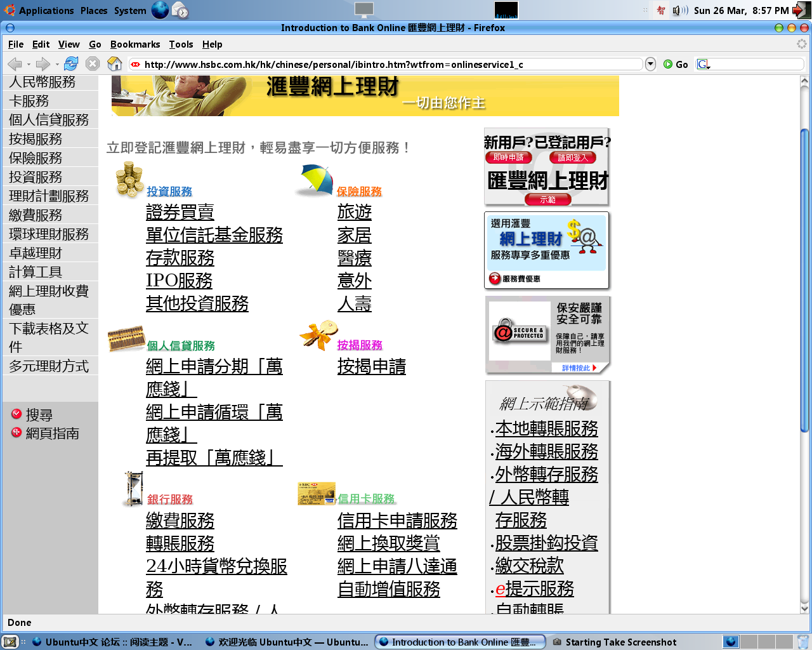Click the red 請即登入 login button
Viewport: 812px width, 650px height.
[x=573, y=157]
